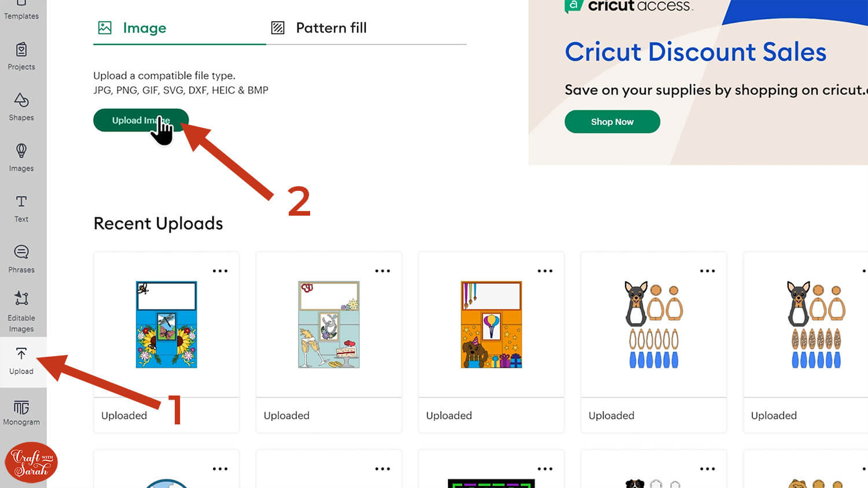Open the Shapes tool
868x488 pixels.
click(x=21, y=107)
